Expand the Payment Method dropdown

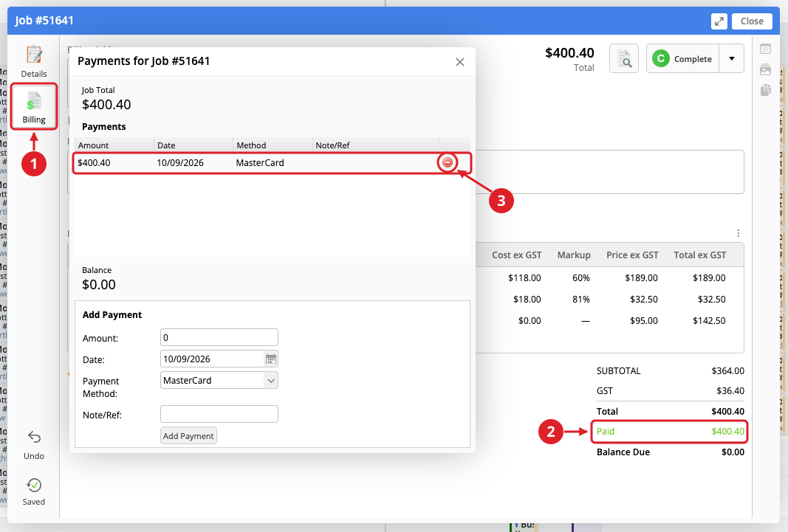click(271, 381)
